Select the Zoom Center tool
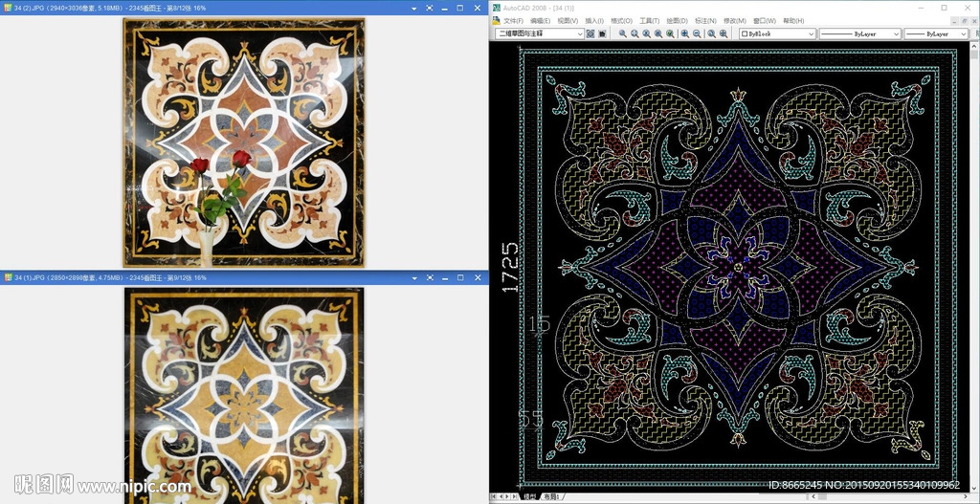The height and width of the screenshot is (504, 980). click(658, 33)
